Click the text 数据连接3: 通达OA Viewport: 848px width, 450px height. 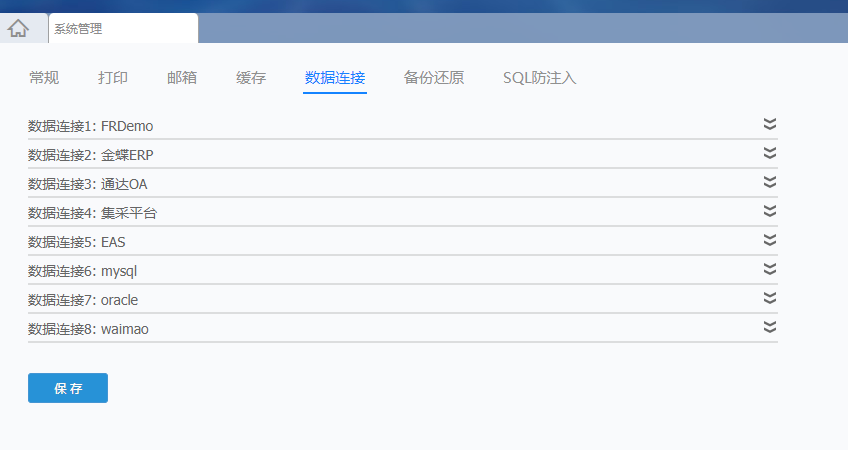[x=88, y=184]
